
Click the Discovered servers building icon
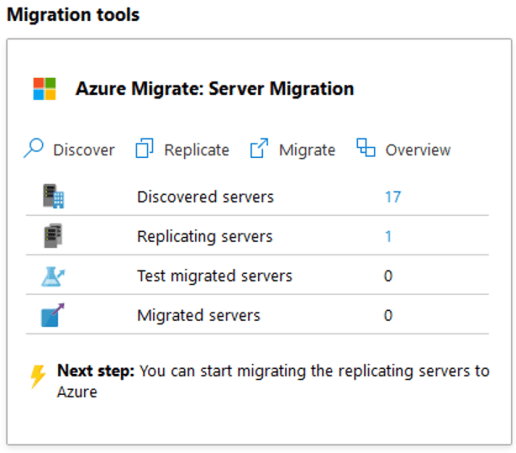point(53,196)
